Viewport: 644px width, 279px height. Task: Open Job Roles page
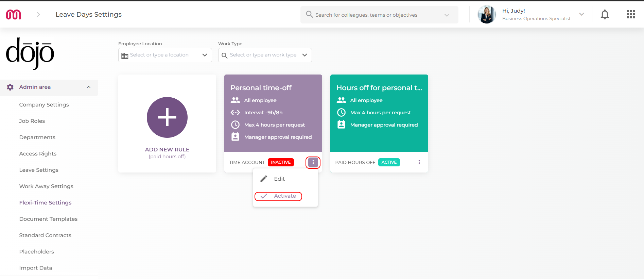tap(32, 121)
